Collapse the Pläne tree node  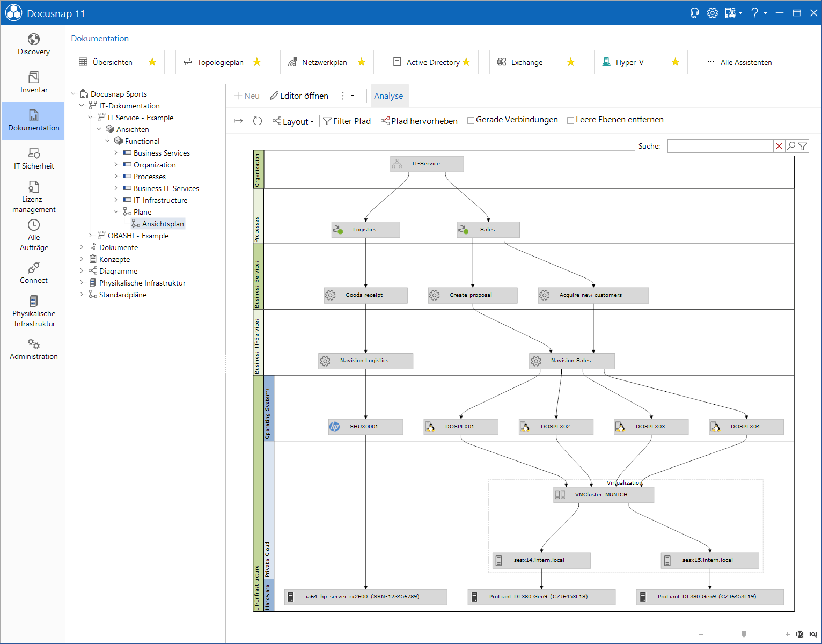(116, 211)
